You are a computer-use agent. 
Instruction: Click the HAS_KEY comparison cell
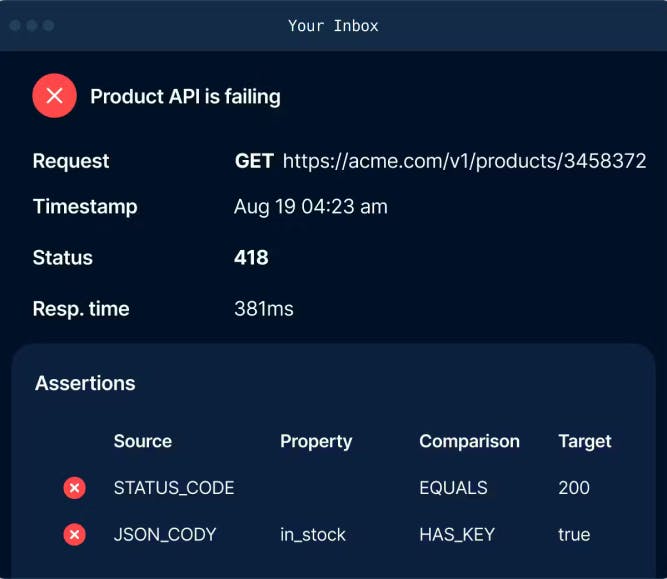(457, 535)
